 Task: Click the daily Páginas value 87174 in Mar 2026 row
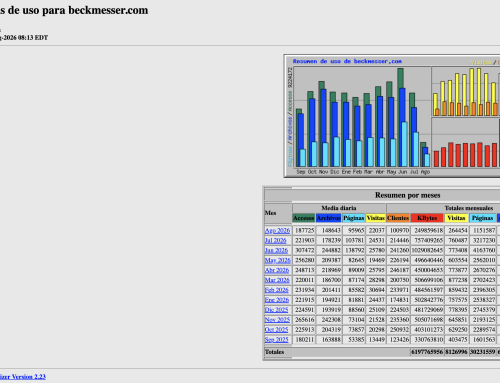click(x=356, y=280)
